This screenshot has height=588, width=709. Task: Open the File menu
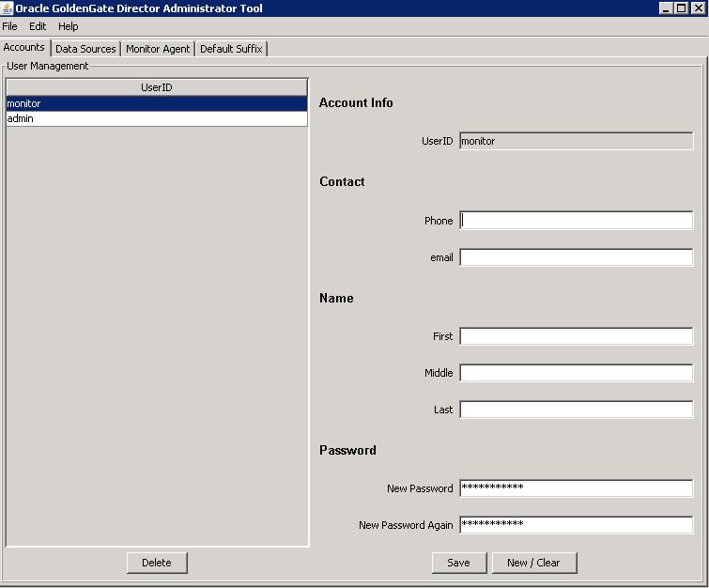pos(10,26)
